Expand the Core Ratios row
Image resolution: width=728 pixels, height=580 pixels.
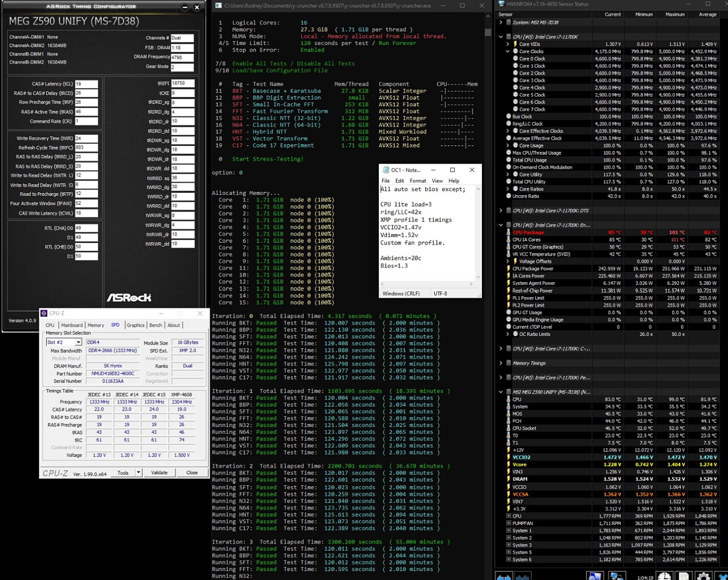tap(508, 189)
